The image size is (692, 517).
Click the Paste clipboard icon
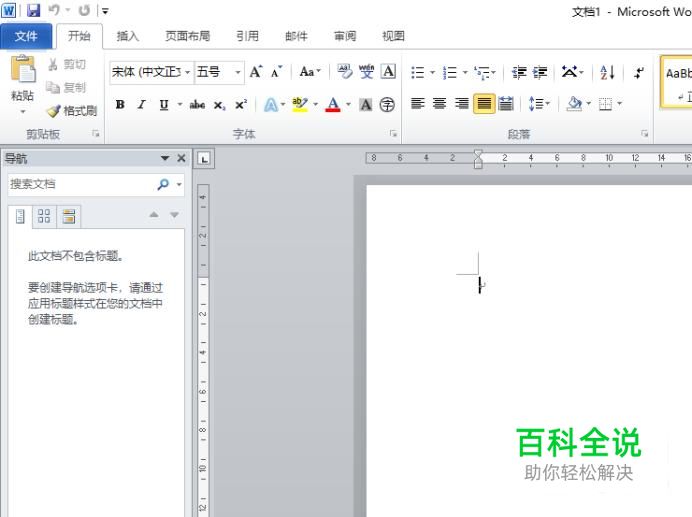coord(23,69)
